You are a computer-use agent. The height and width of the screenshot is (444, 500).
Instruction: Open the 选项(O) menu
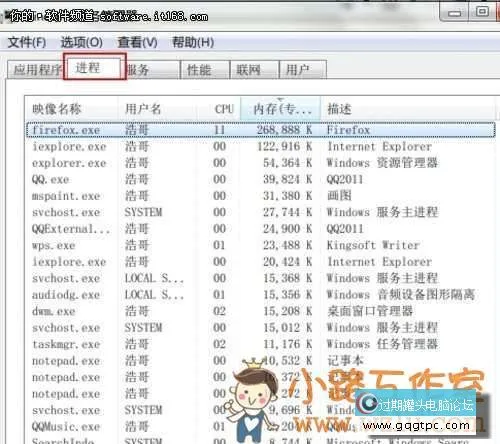(x=82, y=42)
